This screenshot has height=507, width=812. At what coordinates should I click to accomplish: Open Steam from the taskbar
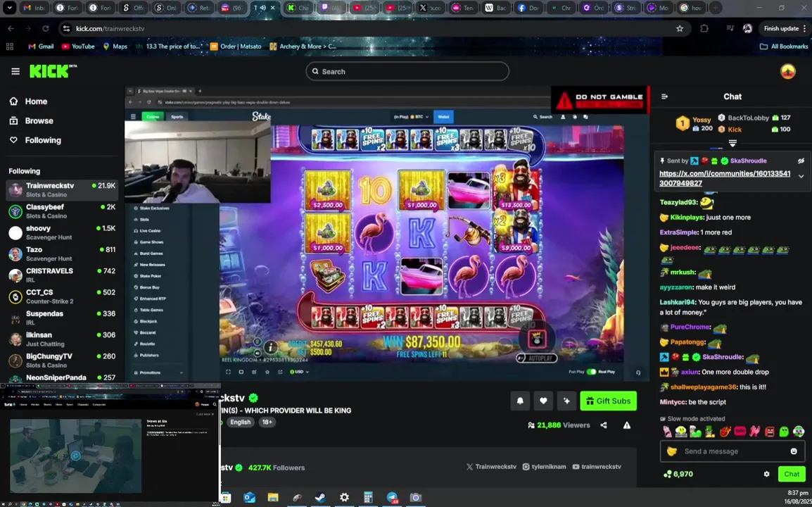pyautogui.click(x=320, y=498)
